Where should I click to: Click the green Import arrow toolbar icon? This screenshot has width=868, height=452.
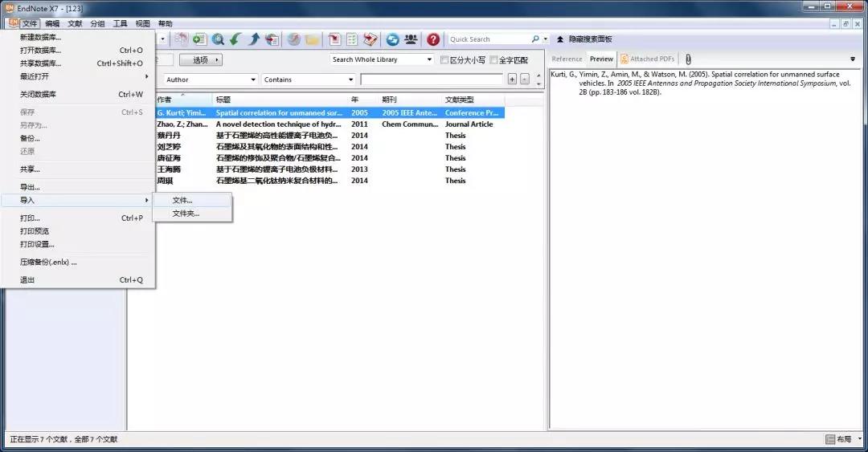235,39
